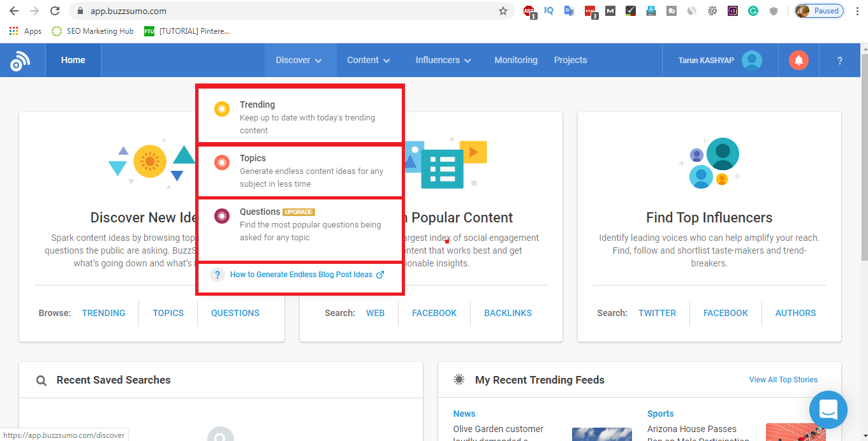
Task: Expand the Content dropdown menu
Action: 368,60
